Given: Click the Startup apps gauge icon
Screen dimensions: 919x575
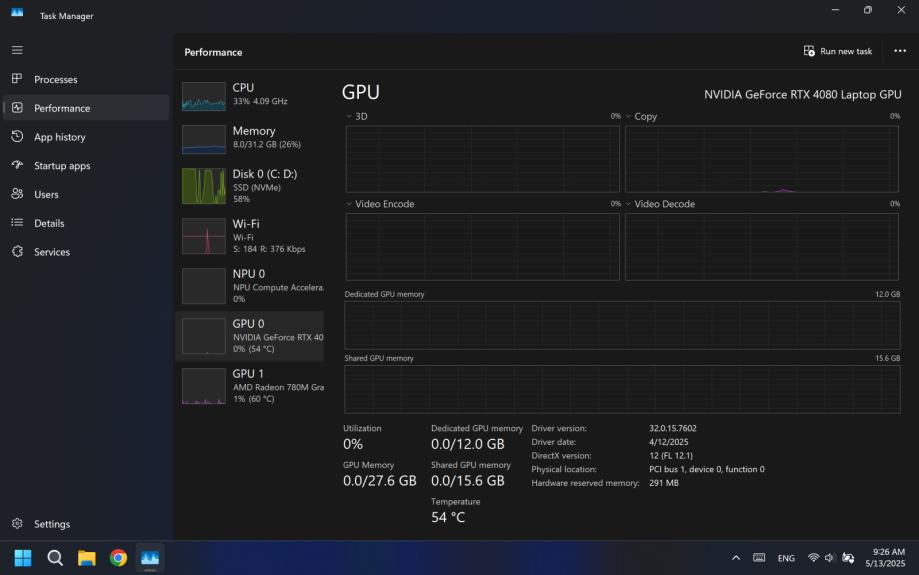Looking at the screenshot, I should (17, 165).
